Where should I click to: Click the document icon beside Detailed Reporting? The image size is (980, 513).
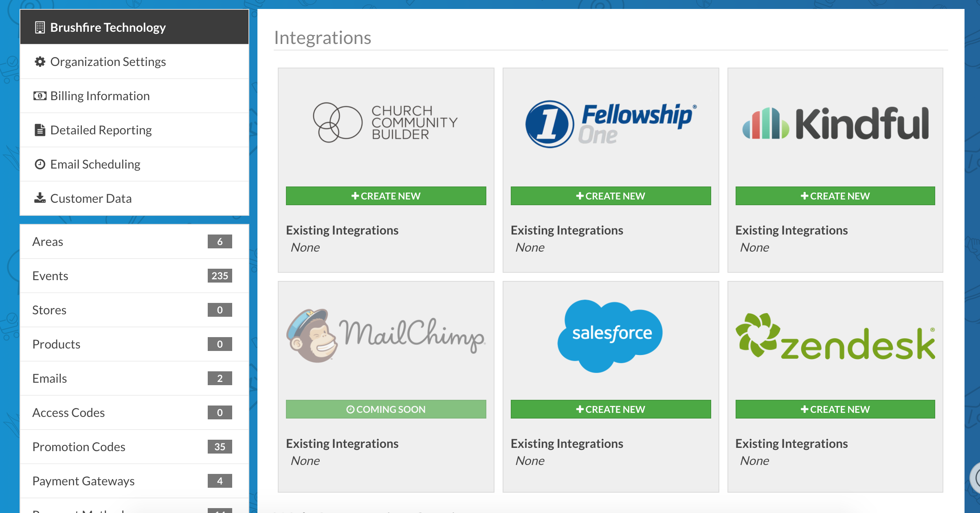pyautogui.click(x=40, y=130)
